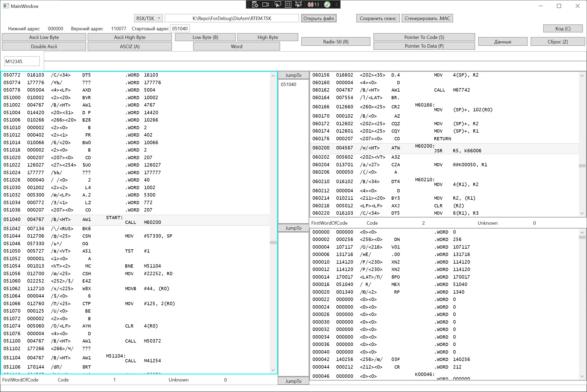Click the M12345 label input field
587x392 pixels.
point(22,61)
